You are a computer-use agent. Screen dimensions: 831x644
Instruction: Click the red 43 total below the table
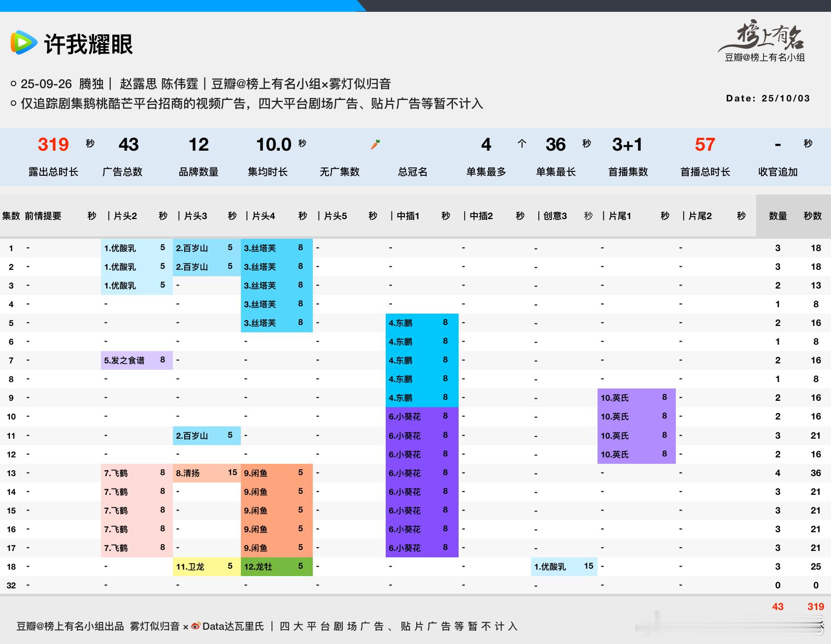point(778,607)
